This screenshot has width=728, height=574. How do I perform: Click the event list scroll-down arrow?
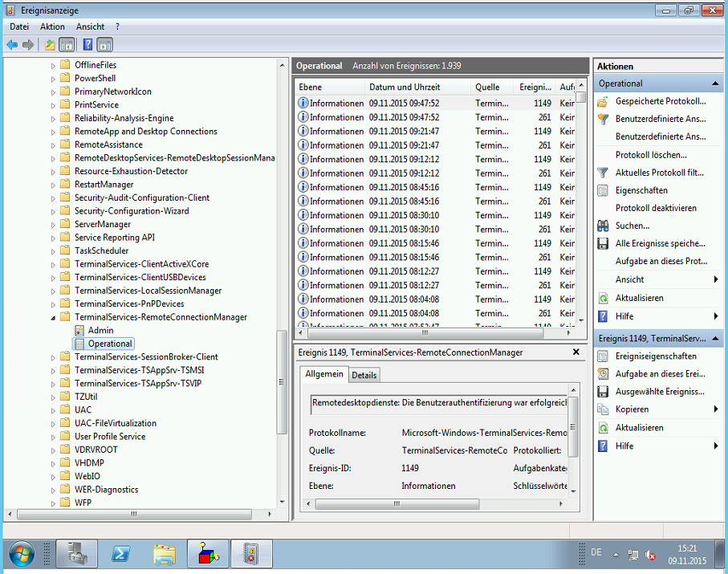click(581, 320)
